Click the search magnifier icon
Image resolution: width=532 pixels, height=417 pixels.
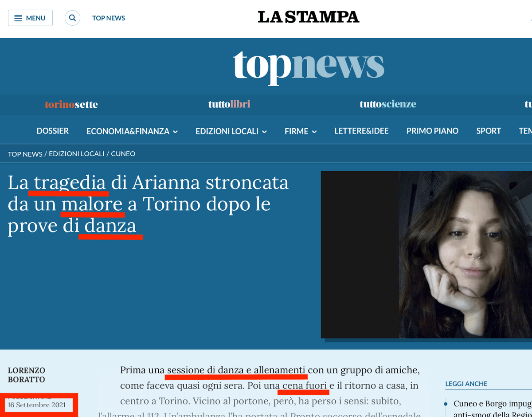[72, 18]
